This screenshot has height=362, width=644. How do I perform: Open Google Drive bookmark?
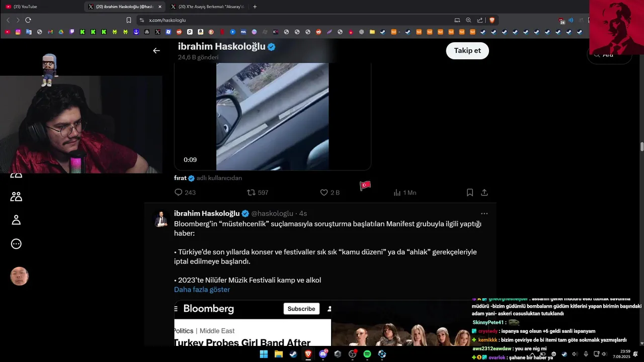coord(61,32)
